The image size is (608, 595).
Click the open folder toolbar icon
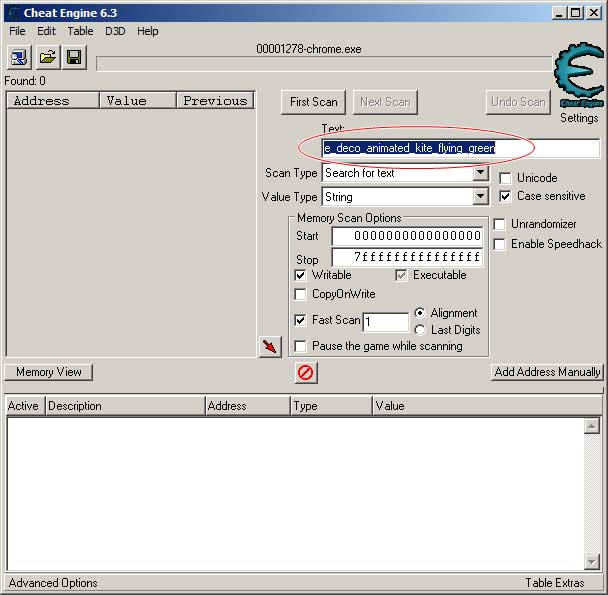pos(47,57)
